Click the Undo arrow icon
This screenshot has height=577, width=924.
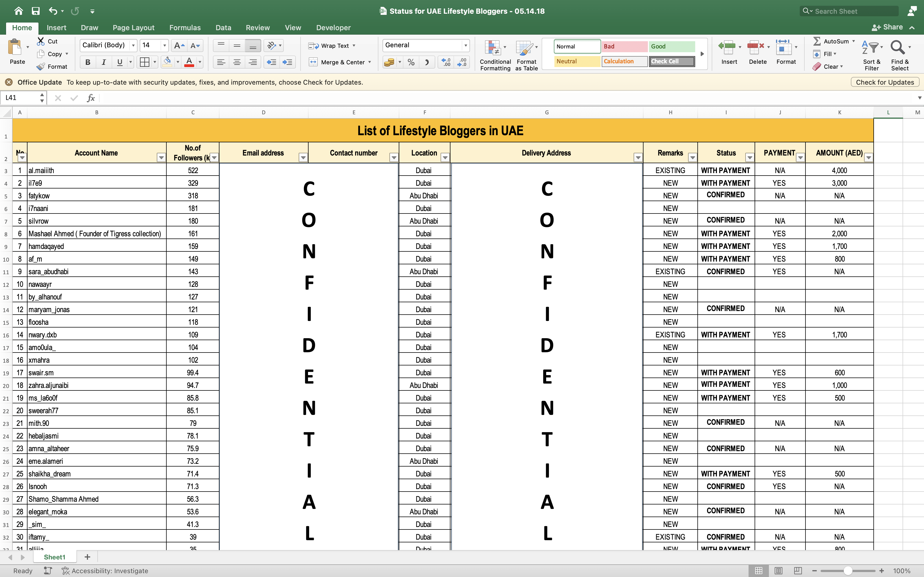coord(53,11)
